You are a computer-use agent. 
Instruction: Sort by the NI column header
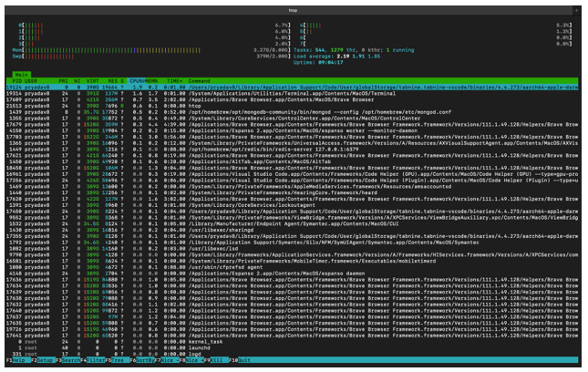click(77, 81)
